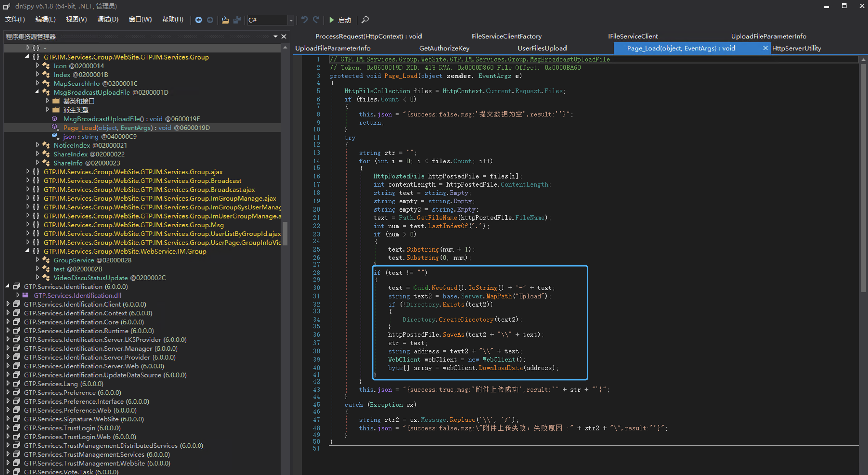Select the test @0200002B tree item
This screenshot has width=868, height=475.
click(78, 269)
